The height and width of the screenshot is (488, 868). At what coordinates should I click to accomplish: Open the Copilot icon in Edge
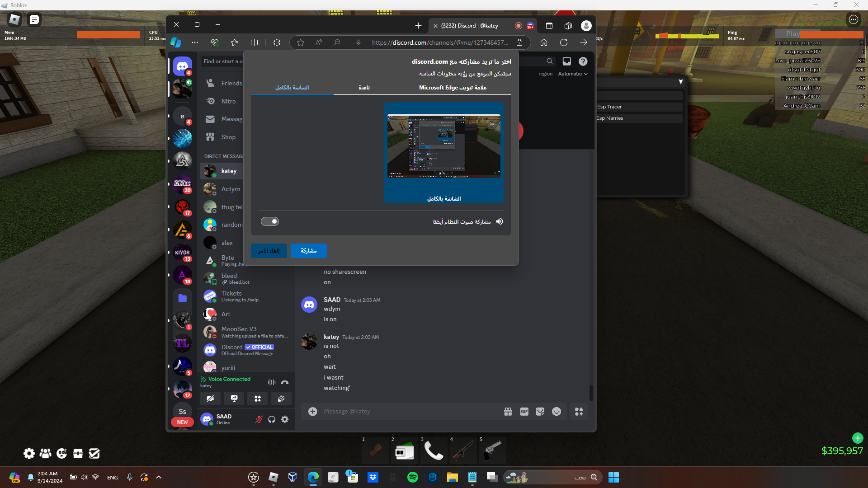[x=176, y=42]
